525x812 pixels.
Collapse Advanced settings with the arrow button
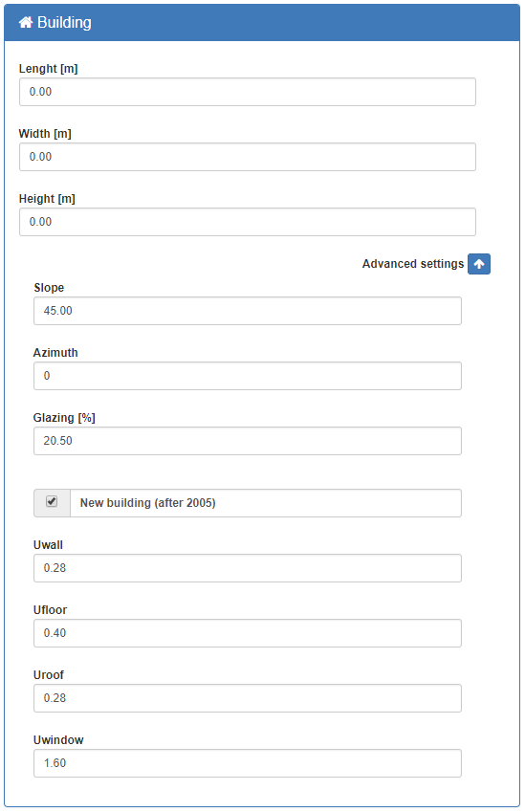(479, 264)
